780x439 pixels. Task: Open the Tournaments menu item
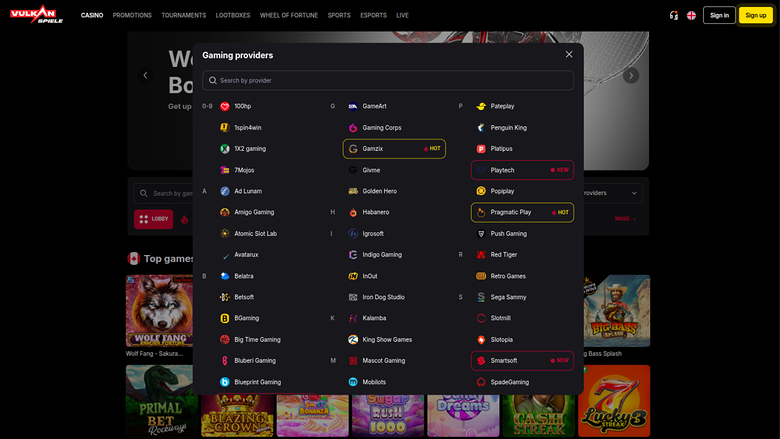(183, 15)
